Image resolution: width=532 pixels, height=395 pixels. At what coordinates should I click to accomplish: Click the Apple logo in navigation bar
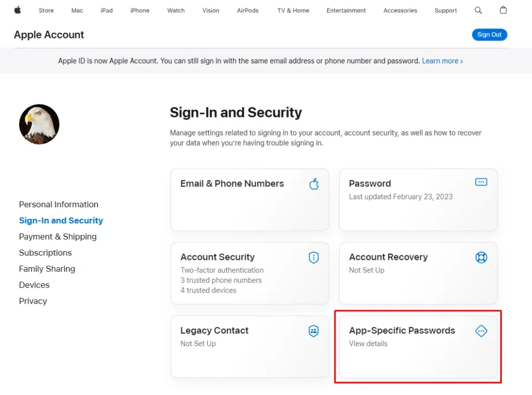[18, 10]
